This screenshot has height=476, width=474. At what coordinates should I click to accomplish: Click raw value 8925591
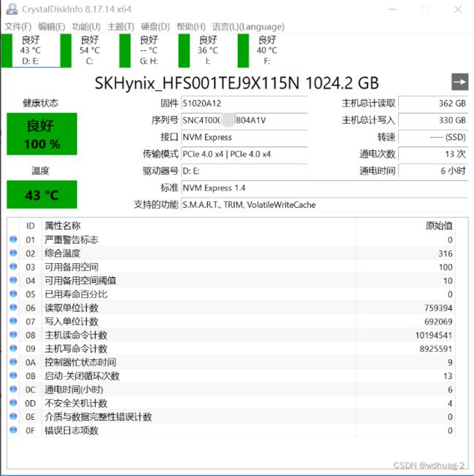436,349
